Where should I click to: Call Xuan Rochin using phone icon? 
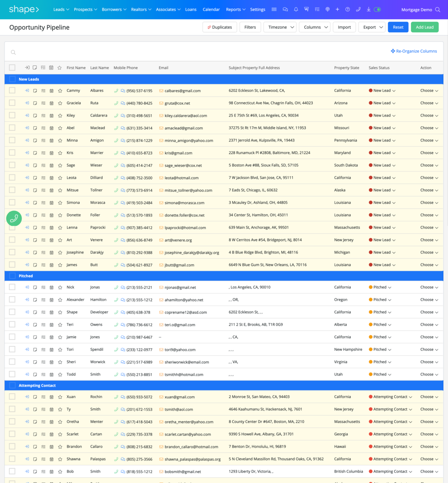(116, 397)
